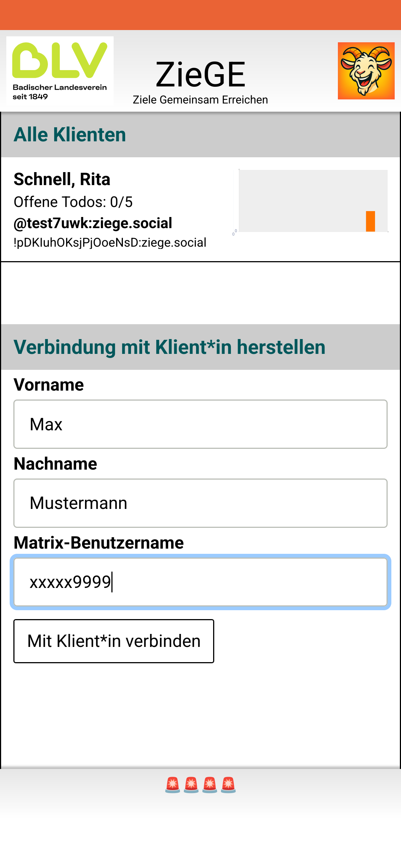Click the Alle Klienten section header
This screenshot has height=868, width=401.
(69, 135)
